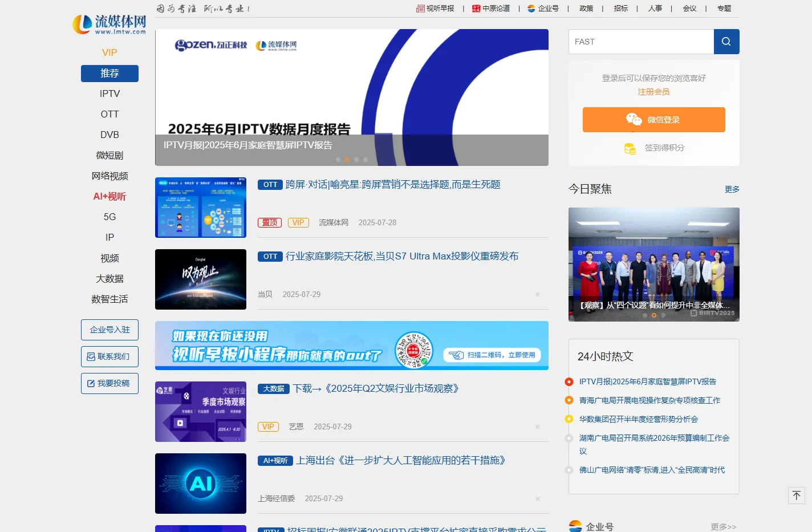Open hot article 青海广电局开展电视操作复杂
This screenshot has width=812, height=532.
pyautogui.click(x=650, y=401)
